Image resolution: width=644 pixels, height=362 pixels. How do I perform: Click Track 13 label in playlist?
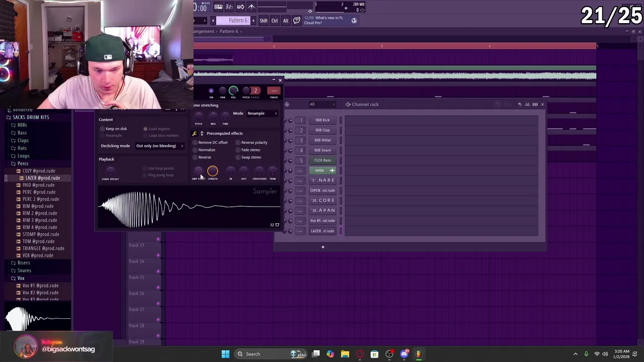tap(136, 245)
